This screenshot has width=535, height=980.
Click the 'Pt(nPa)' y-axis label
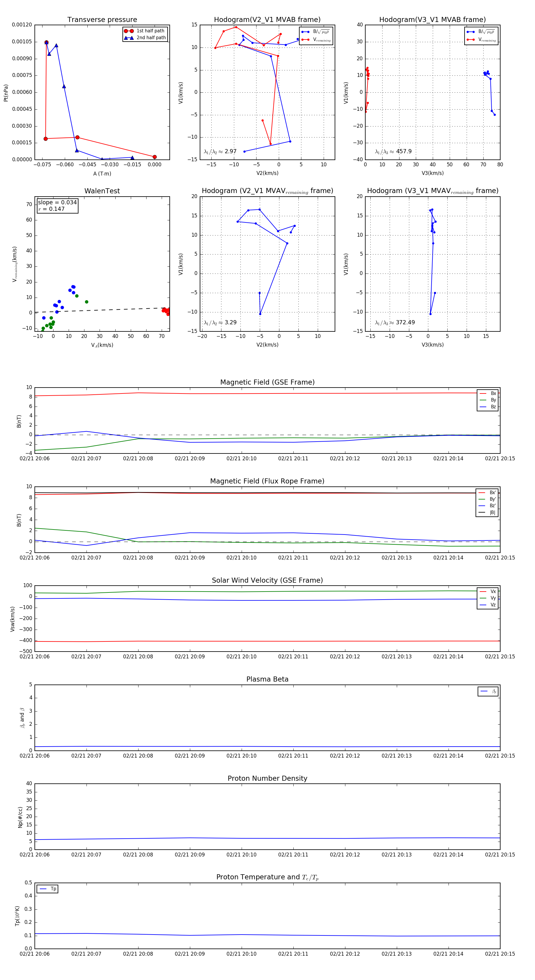6,92
